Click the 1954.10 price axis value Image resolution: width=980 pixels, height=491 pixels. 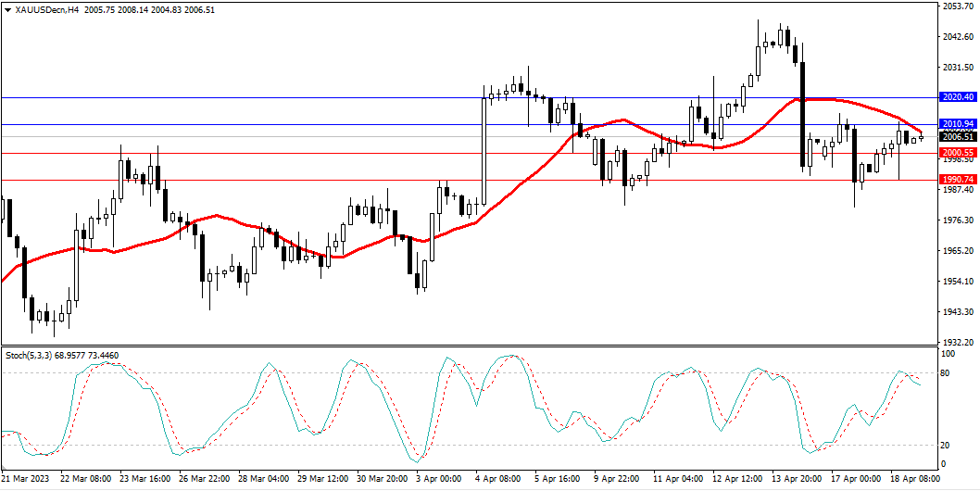click(x=959, y=282)
